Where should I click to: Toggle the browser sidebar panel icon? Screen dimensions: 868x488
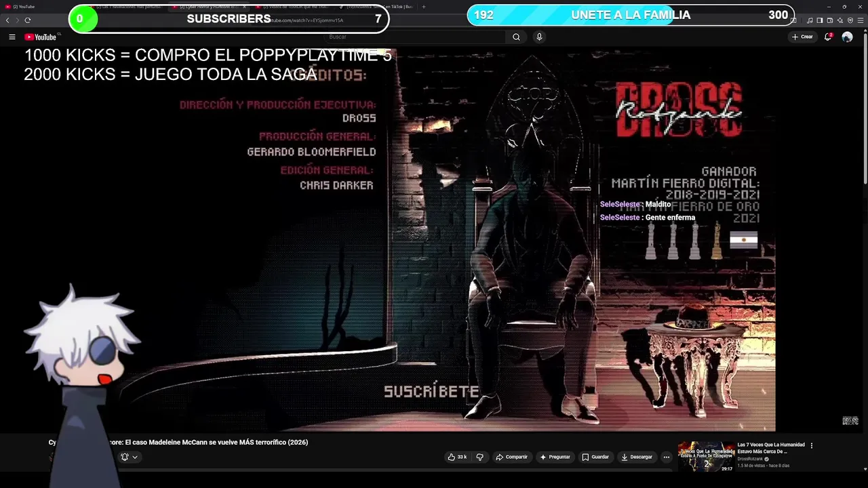pyautogui.click(x=820, y=20)
